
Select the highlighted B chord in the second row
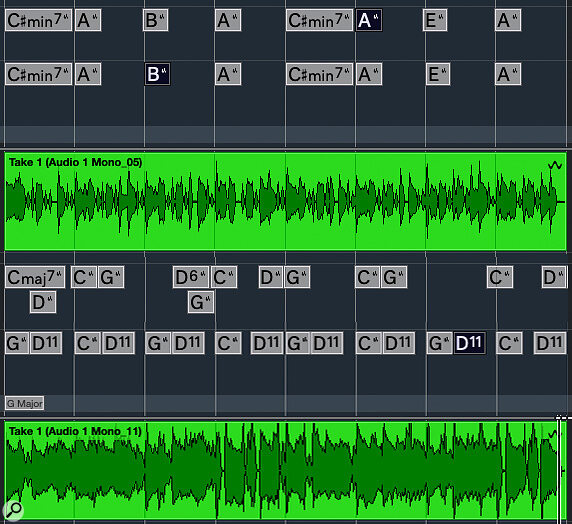(x=157, y=74)
